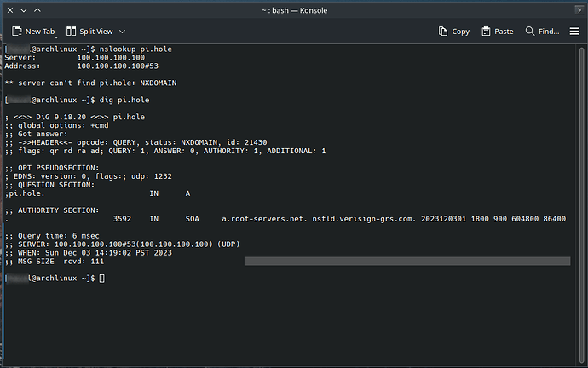Click the 'bash — Konsole' title bar
Viewport: 588px width, 368px height.
tap(294, 9)
